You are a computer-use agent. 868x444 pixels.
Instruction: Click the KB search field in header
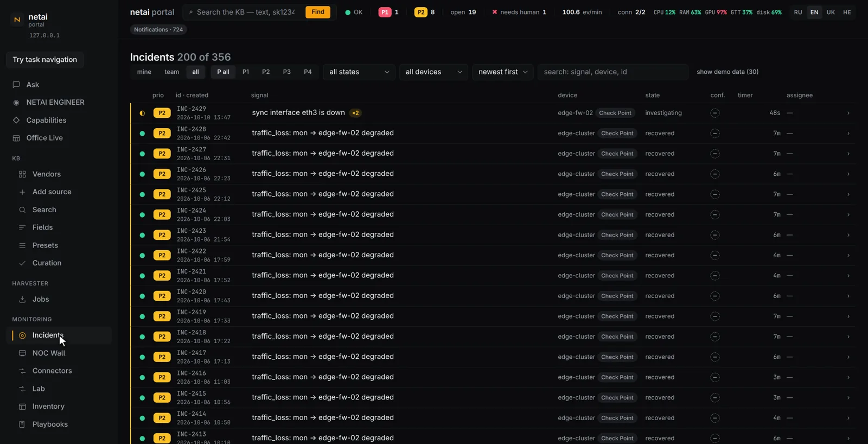246,12
